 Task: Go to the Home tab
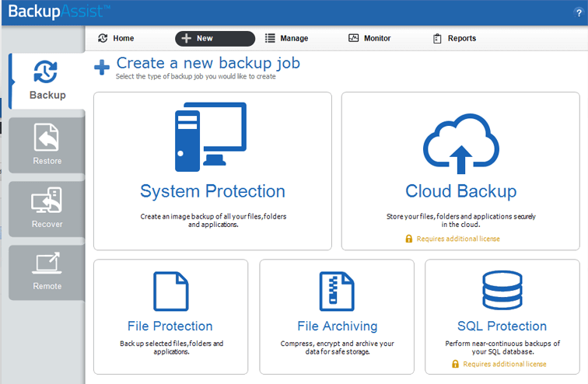click(x=117, y=38)
